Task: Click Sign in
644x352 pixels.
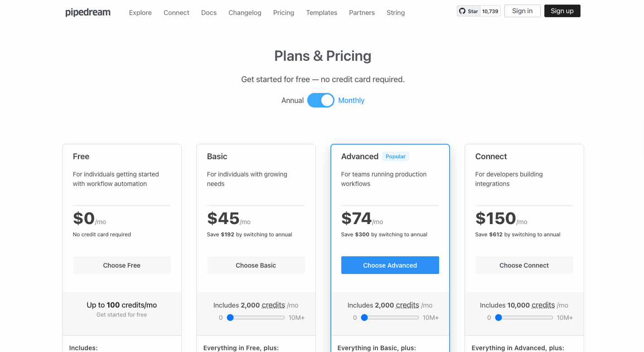Action: pyautogui.click(x=522, y=10)
